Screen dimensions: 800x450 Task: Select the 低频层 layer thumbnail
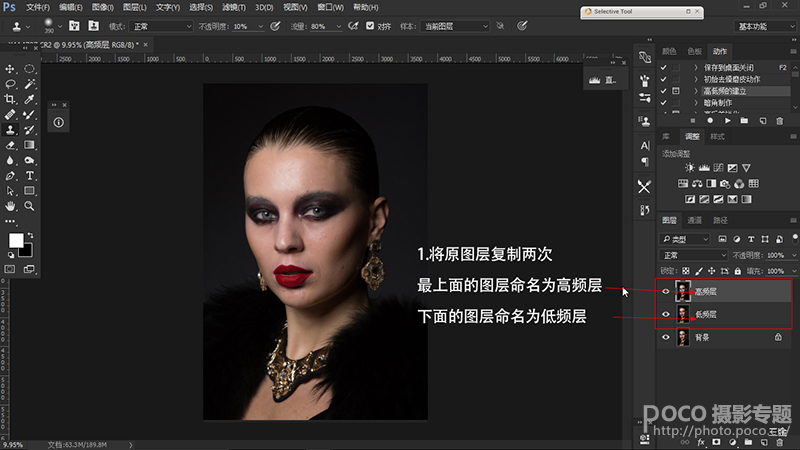tap(683, 314)
